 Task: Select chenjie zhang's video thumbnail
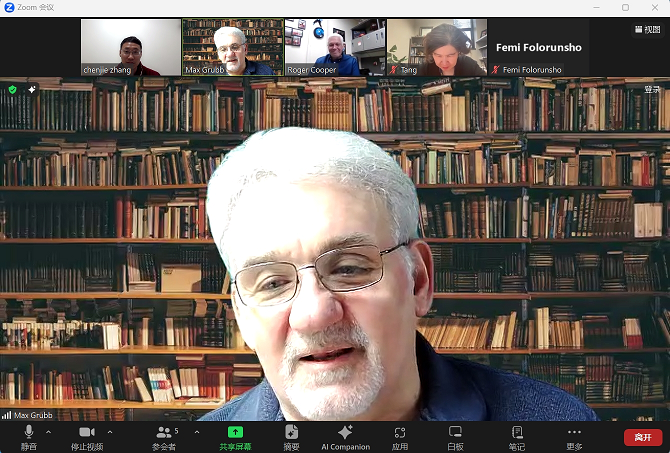pos(130,47)
